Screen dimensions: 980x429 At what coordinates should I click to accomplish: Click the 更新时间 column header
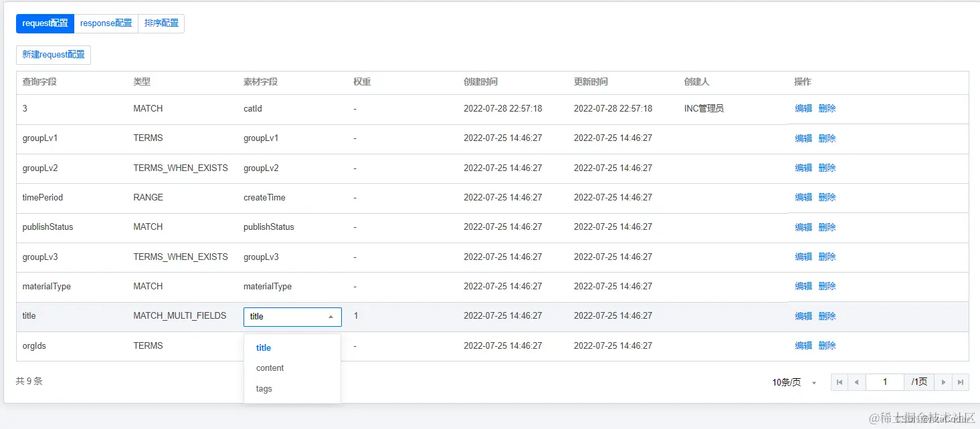point(591,82)
